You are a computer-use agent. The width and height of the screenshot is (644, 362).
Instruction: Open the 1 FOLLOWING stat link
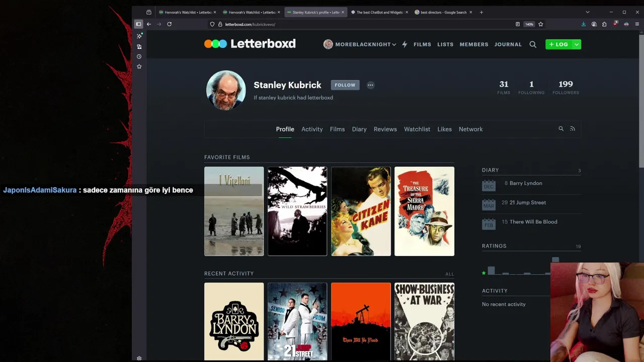[x=531, y=87]
